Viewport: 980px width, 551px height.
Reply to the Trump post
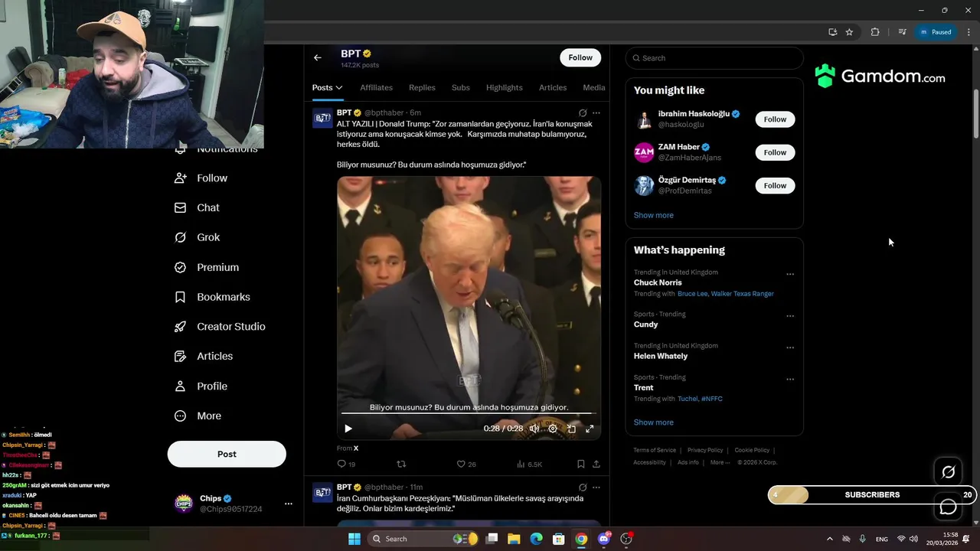(346, 464)
